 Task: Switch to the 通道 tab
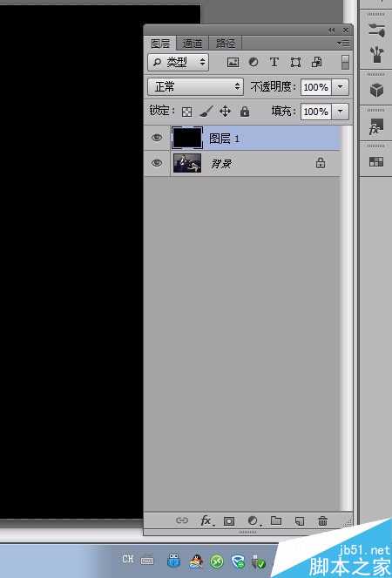click(193, 44)
